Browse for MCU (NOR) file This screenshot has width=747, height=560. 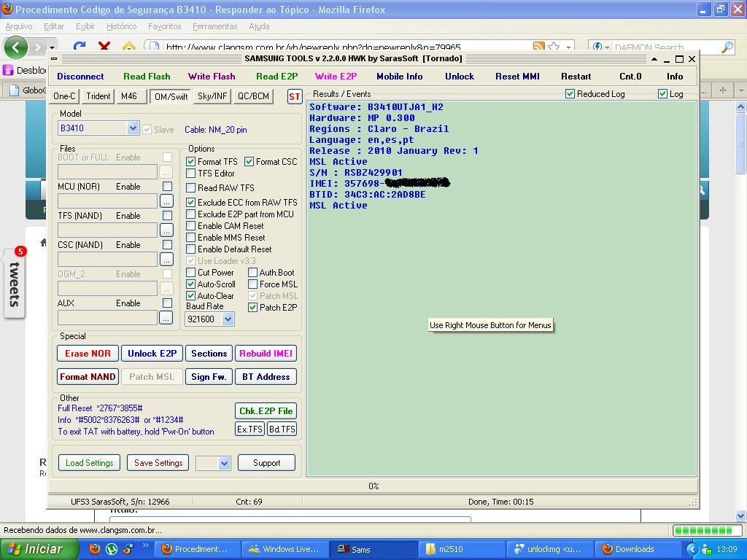[166, 201]
